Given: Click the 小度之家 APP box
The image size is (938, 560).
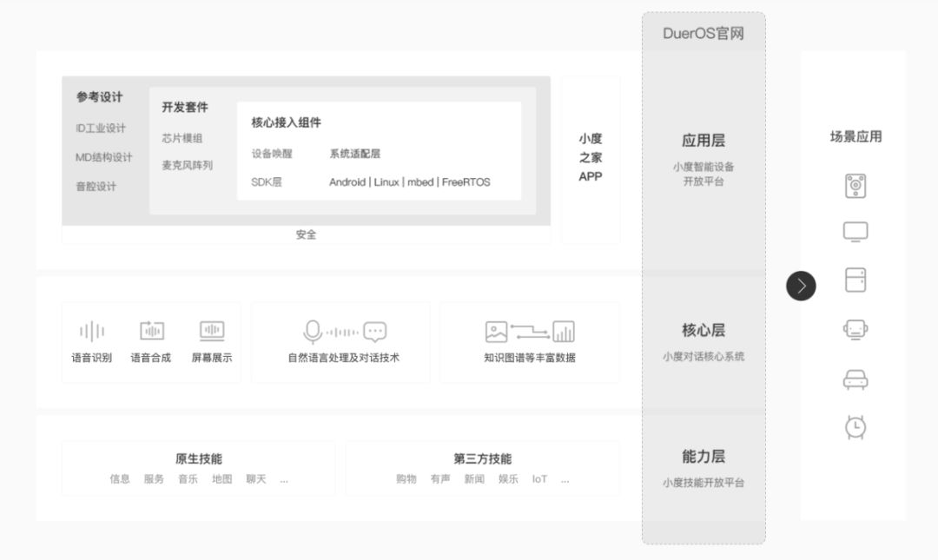Looking at the screenshot, I should [591, 159].
